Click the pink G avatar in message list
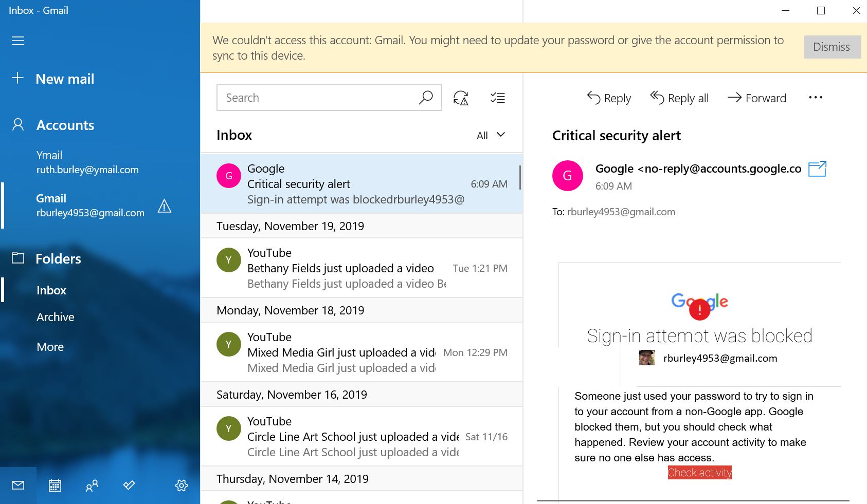867x504 pixels. 229,176
